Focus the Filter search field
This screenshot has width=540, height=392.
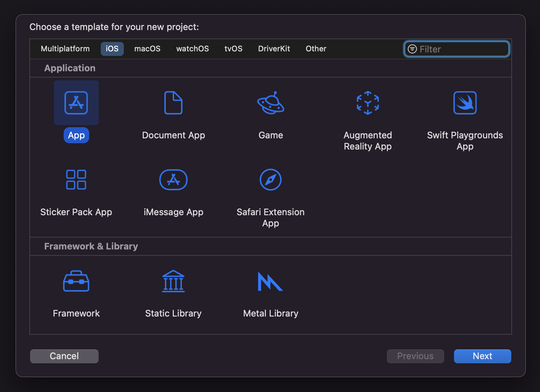[x=462, y=49]
